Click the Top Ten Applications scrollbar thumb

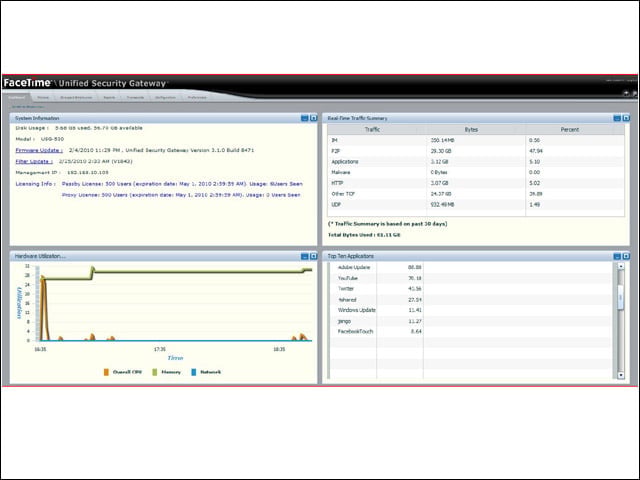621,297
